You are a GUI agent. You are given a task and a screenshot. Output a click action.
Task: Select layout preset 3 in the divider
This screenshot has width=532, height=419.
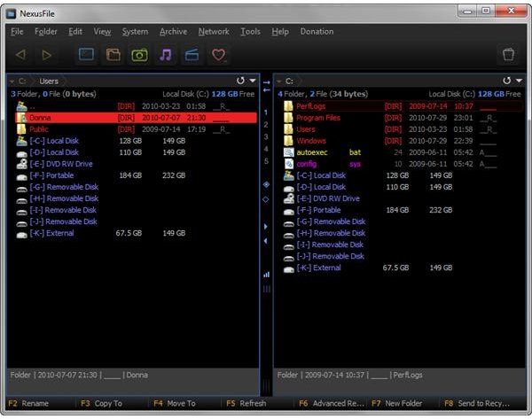point(266,136)
